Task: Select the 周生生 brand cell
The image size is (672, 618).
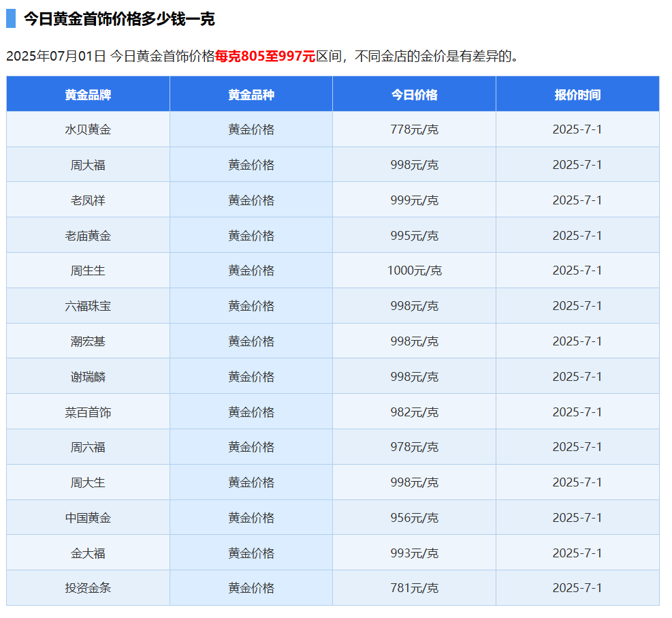Action: [88, 271]
